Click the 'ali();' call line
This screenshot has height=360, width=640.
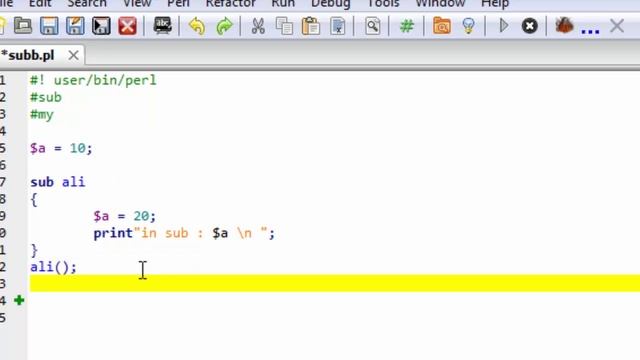(x=53, y=267)
